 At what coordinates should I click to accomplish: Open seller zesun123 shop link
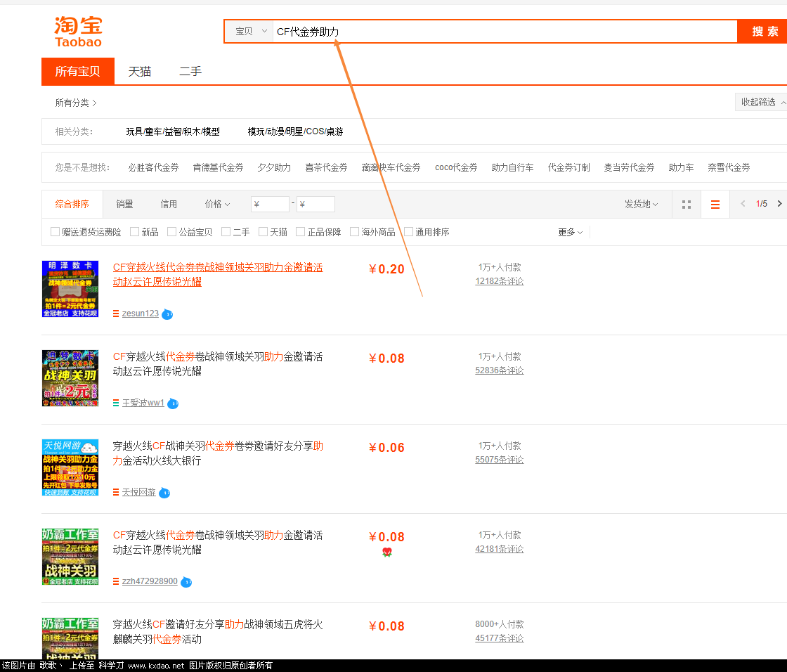tap(141, 314)
